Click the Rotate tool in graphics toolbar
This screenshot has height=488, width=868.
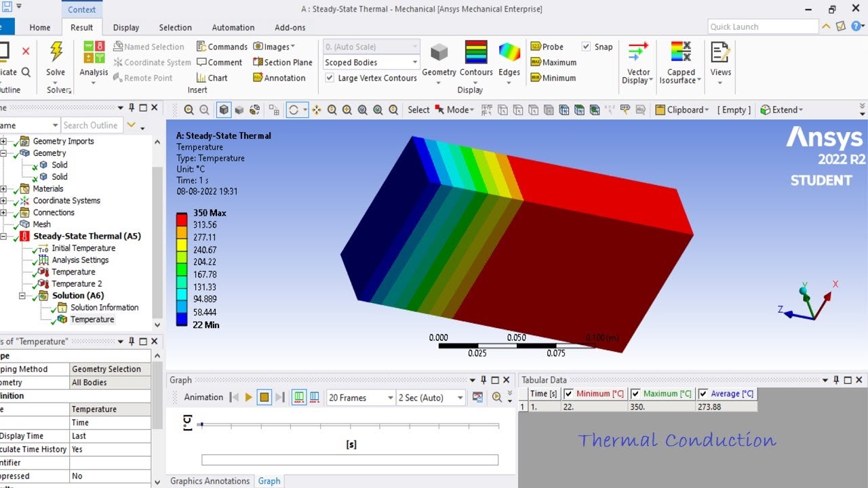point(294,110)
